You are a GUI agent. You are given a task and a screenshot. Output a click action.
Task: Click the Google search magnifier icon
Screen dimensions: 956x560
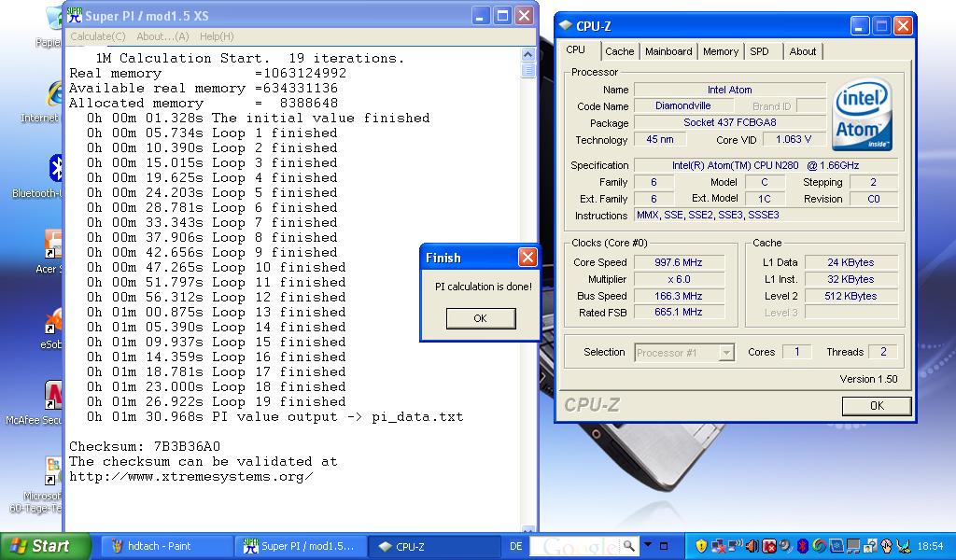pyautogui.click(x=628, y=545)
